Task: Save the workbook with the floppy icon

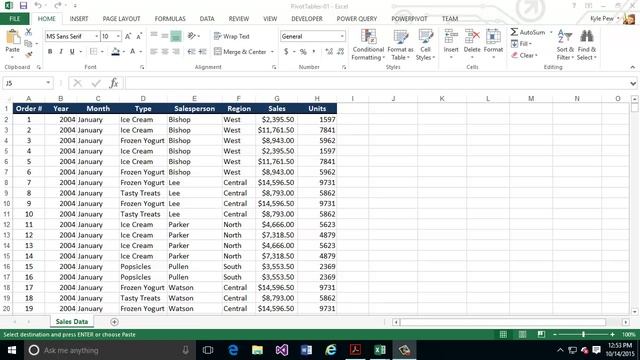Action: 23,6
